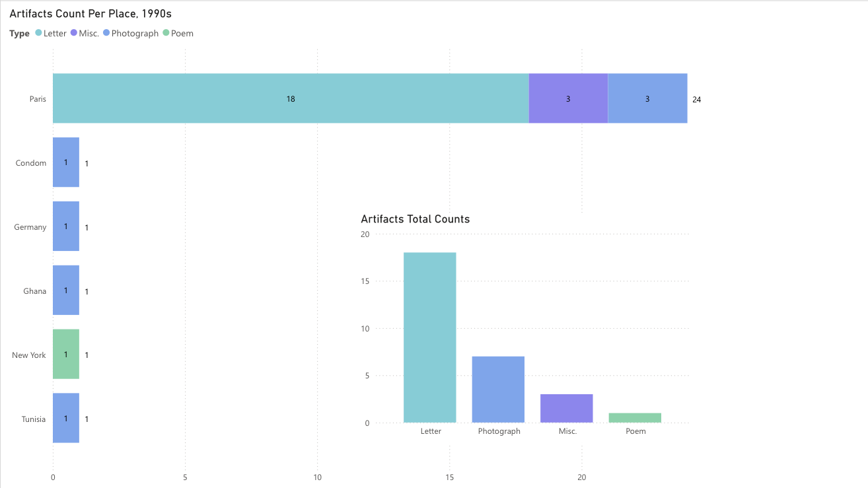Click the Paris axis label
The image size is (868, 488).
38,99
